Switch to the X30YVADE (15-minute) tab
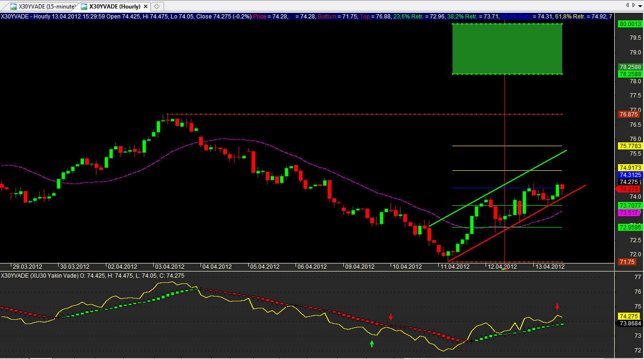 coord(42,6)
